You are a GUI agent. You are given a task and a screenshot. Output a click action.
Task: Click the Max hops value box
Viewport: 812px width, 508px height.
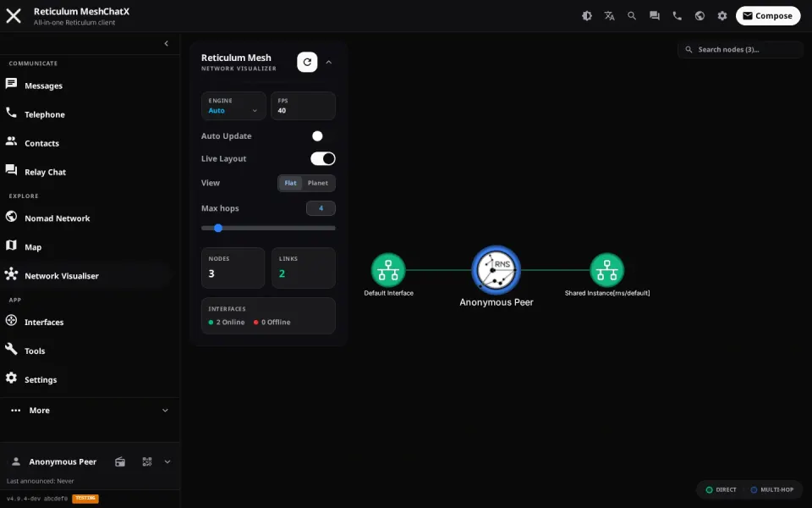tap(321, 208)
